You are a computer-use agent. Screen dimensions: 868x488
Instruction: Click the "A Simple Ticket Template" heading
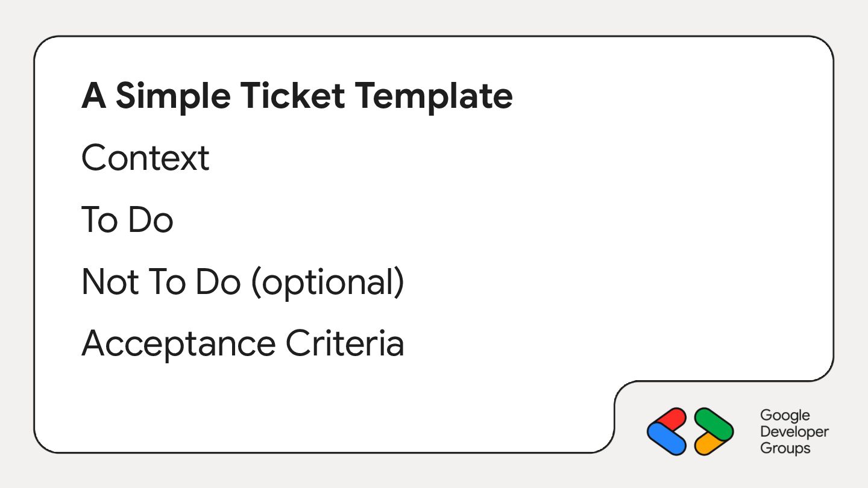[x=297, y=96]
